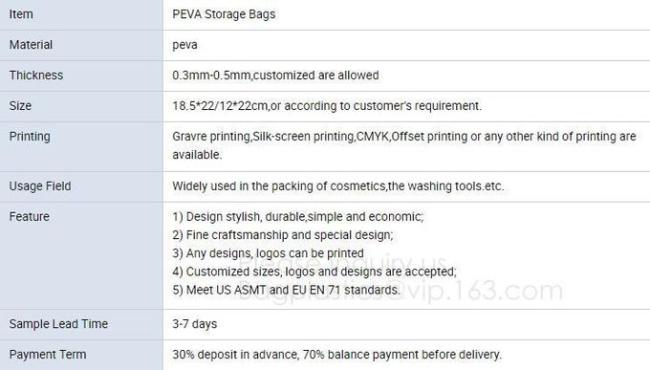Click the Gravre printing description text
This screenshot has height=370, width=650.
click(x=404, y=145)
